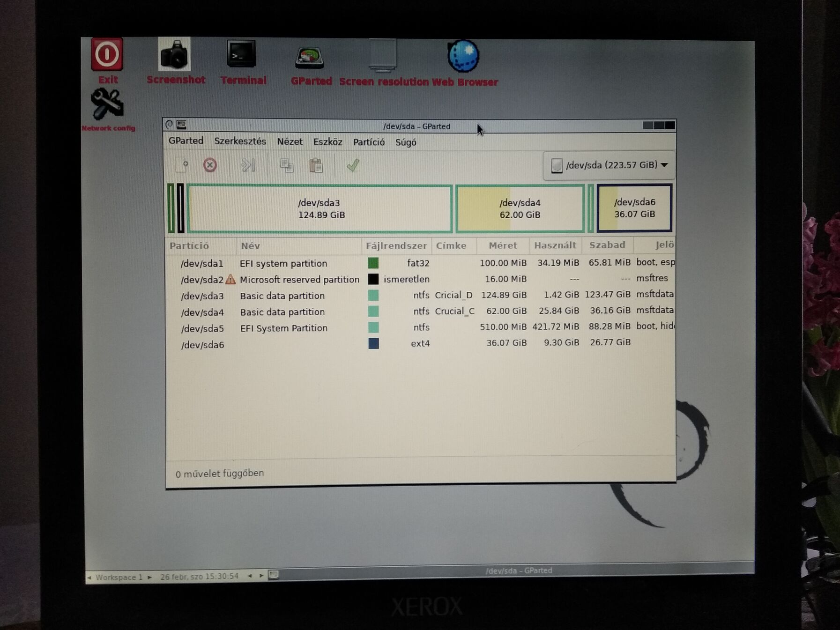The width and height of the screenshot is (840, 630).
Task: Click the black ismeretlen filesystem swatch
Action: click(x=373, y=279)
